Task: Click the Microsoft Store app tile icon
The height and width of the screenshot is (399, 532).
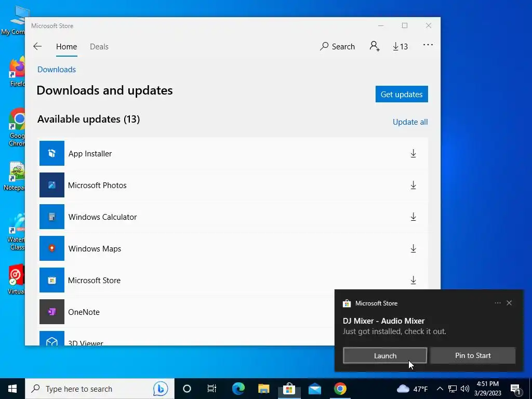Action: tap(52, 280)
